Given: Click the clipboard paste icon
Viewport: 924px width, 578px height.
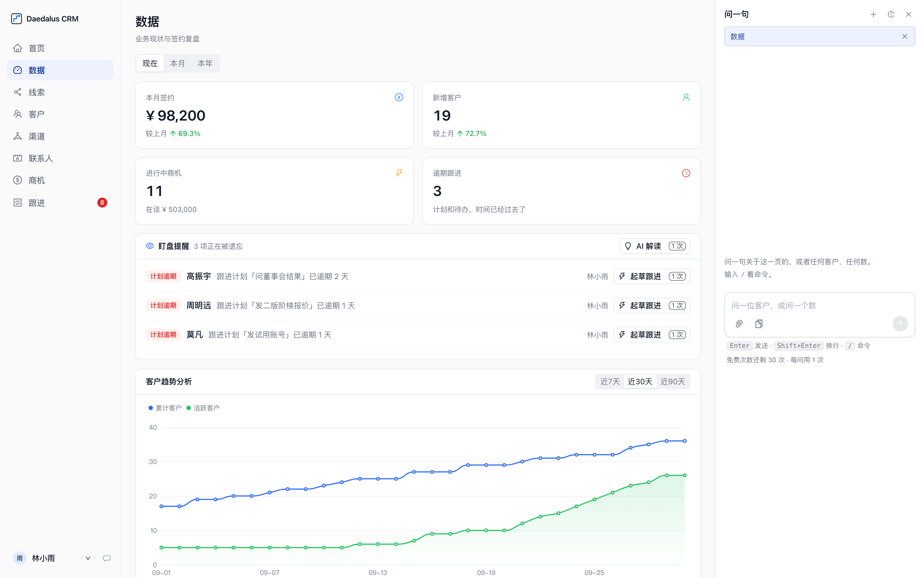Looking at the screenshot, I should pyautogui.click(x=759, y=324).
